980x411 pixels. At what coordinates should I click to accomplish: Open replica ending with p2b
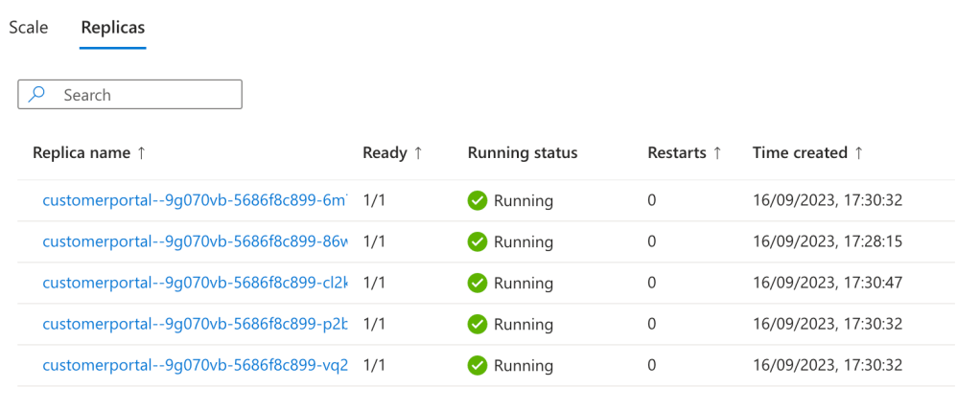click(195, 324)
